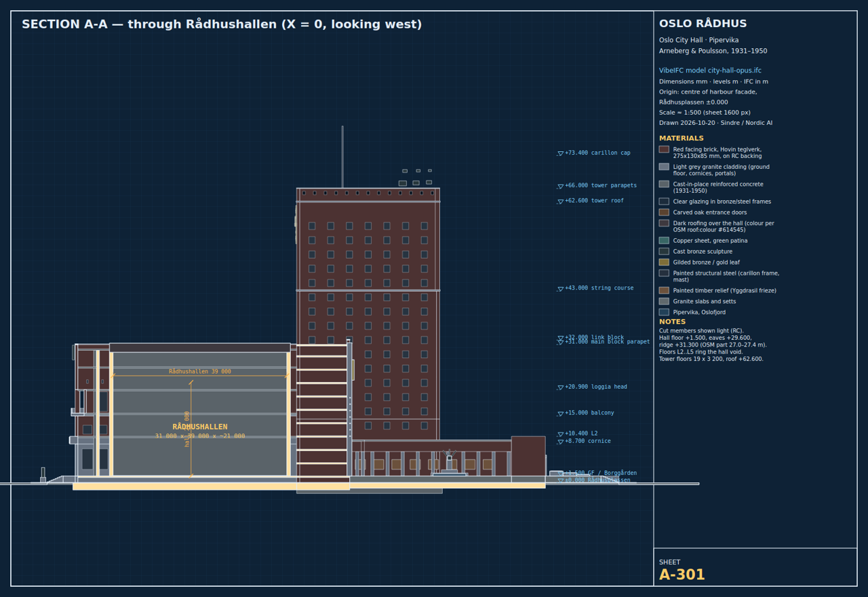Click the RÅDHUSHALLEN room name in the hall
The height and width of the screenshot is (597, 868).
point(200,427)
